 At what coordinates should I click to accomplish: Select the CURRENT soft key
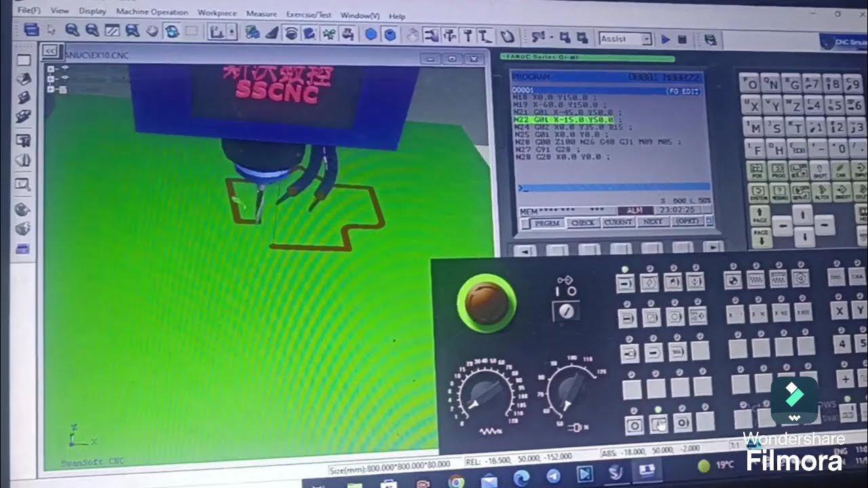[x=618, y=222]
